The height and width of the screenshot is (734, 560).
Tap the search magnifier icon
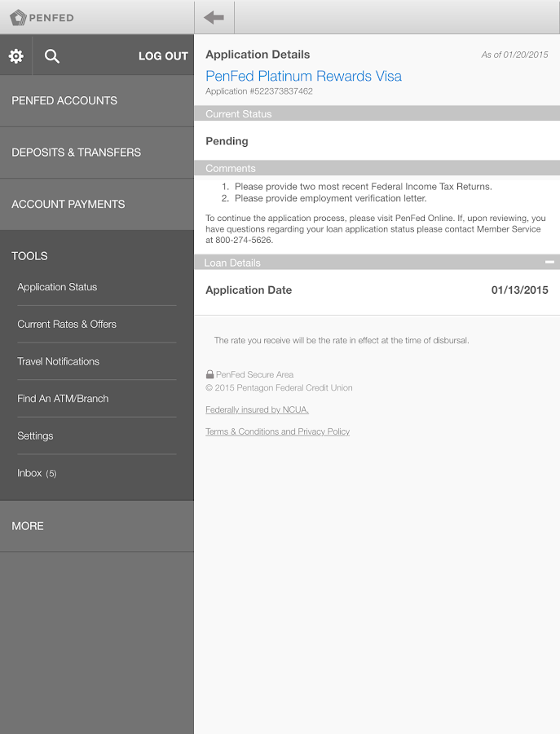(x=52, y=56)
